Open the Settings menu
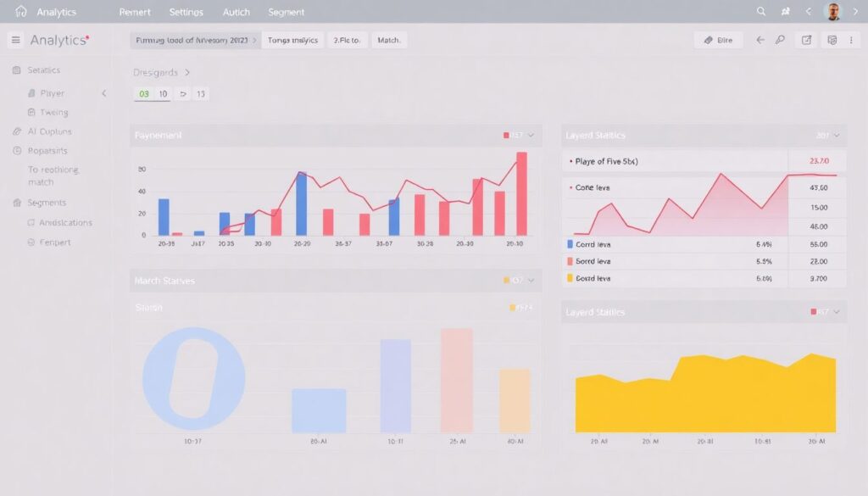868x496 pixels. point(186,12)
